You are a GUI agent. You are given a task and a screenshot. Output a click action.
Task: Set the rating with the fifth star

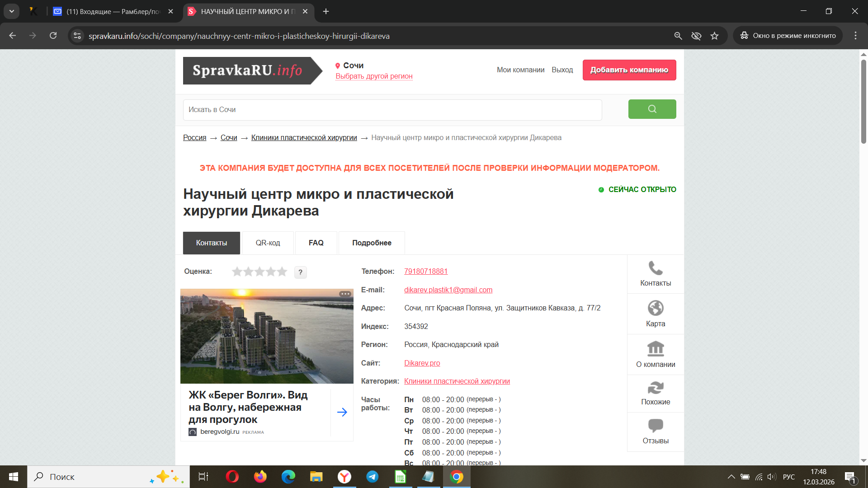pos(282,272)
